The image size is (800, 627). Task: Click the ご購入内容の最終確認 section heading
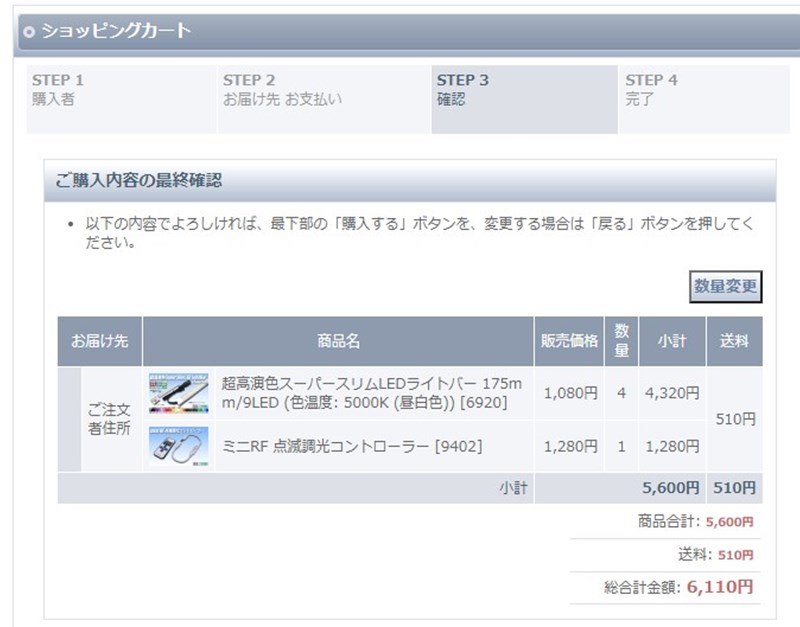(139, 181)
